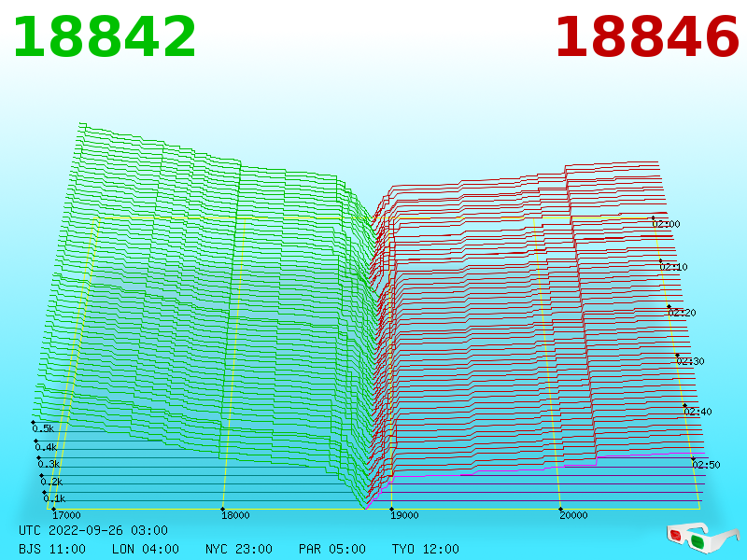Click the PAR 05:00 time
The width and height of the screenshot is (747, 560).
pyautogui.click(x=332, y=549)
